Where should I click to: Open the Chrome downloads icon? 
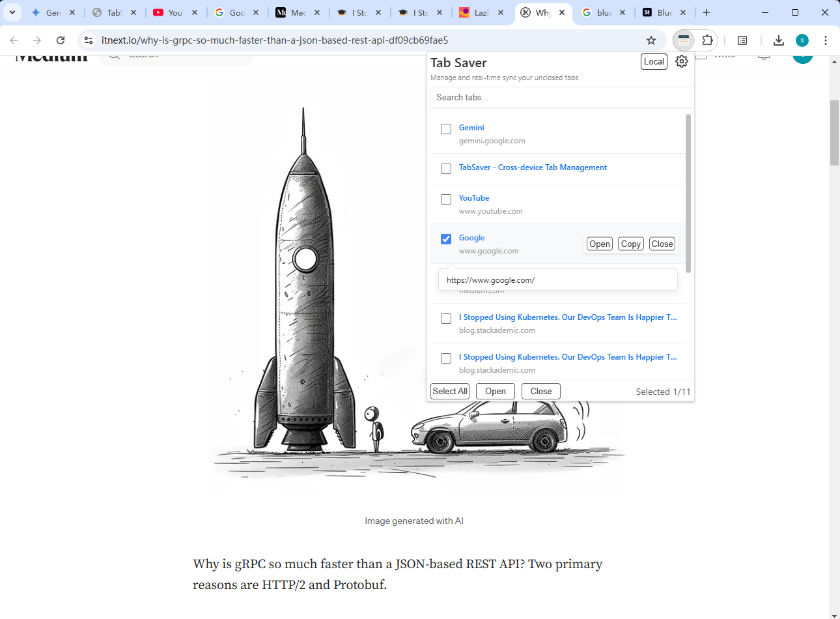coord(779,40)
